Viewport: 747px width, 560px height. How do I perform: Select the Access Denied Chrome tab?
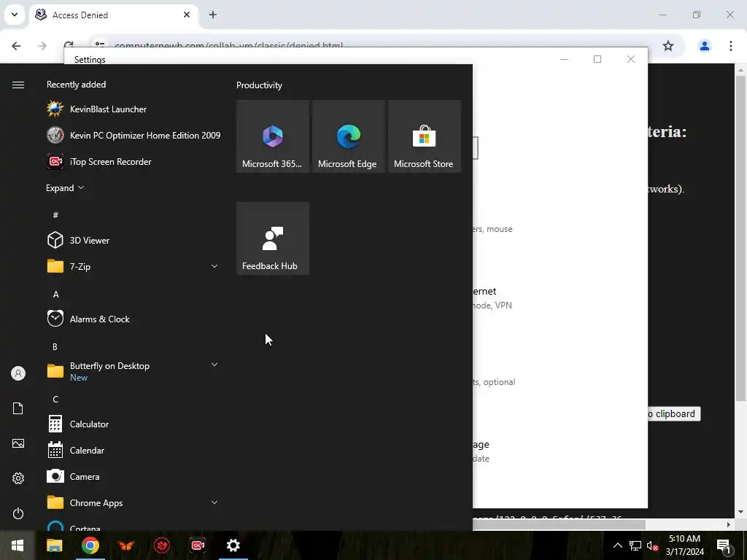click(x=115, y=15)
